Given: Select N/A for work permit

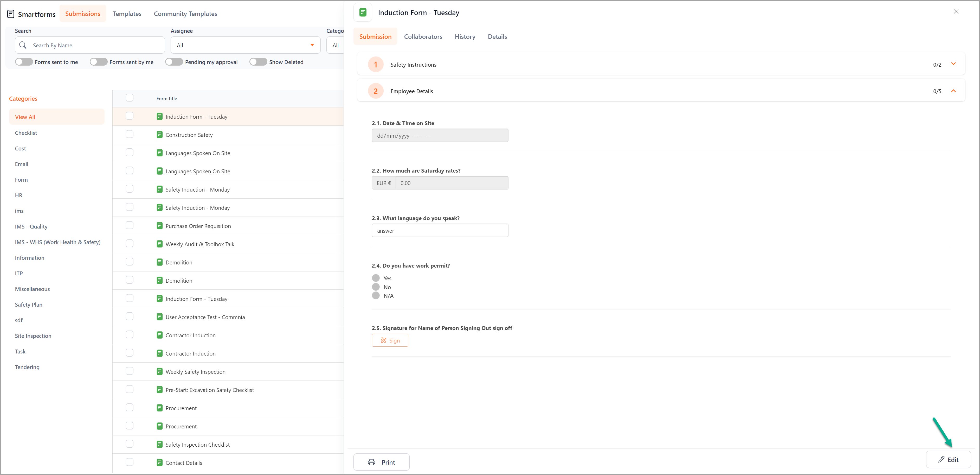Looking at the screenshot, I should [x=376, y=296].
